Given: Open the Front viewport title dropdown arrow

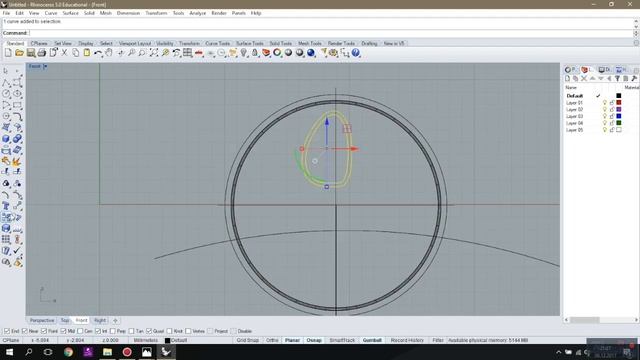Looking at the screenshot, I should click(45, 66).
